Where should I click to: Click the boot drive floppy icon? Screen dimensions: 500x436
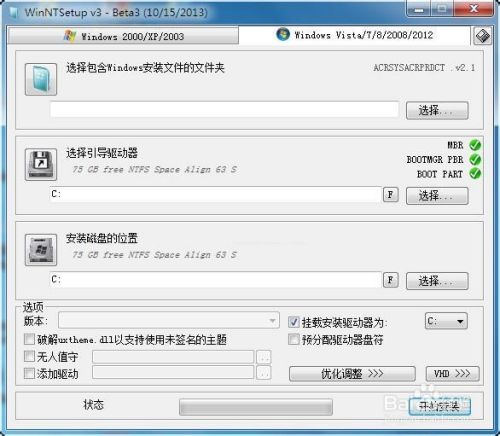(x=41, y=165)
